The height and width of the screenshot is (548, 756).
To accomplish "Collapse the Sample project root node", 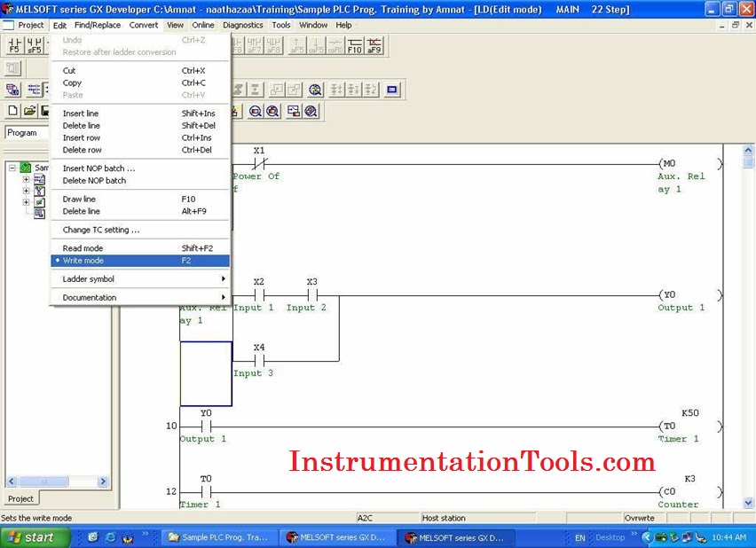I will tap(11, 167).
